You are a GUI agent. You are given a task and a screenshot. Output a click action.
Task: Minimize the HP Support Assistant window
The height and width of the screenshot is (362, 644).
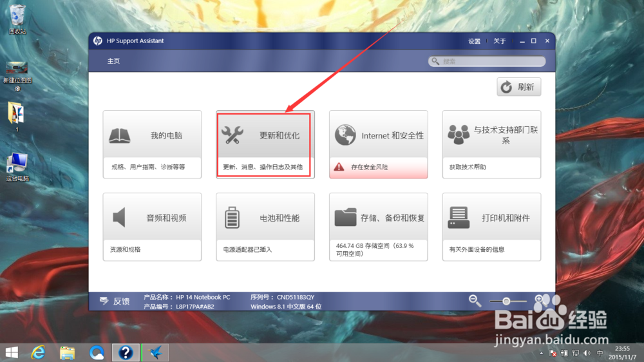(522, 41)
